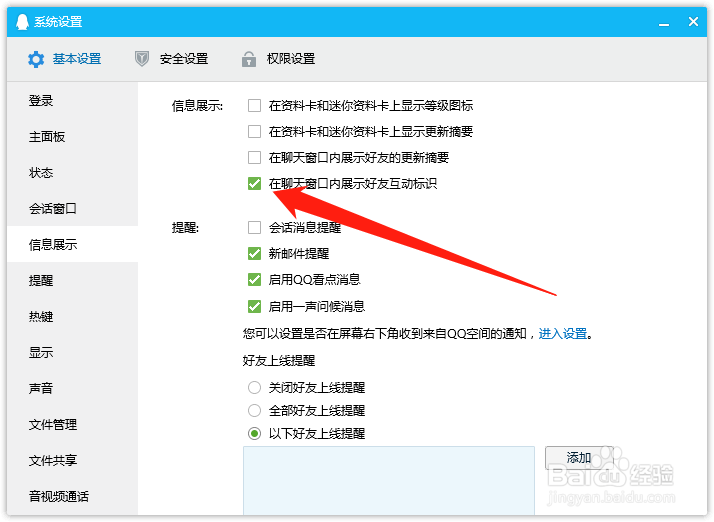Screen dimensions: 714x522
Task: Click the 添加 button
Action: point(579,458)
